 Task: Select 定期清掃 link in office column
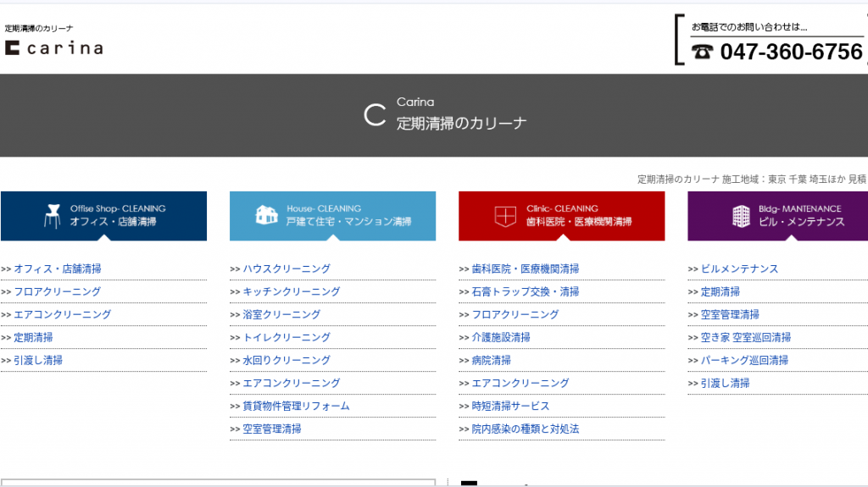point(33,338)
